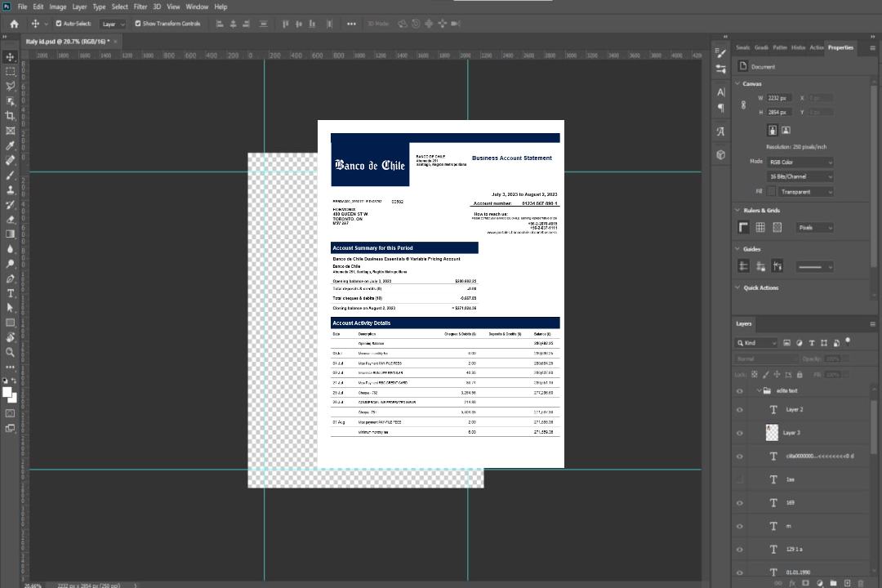The width and height of the screenshot is (882, 588).
Task: Select the Pen tool
Action: pyautogui.click(x=10, y=278)
